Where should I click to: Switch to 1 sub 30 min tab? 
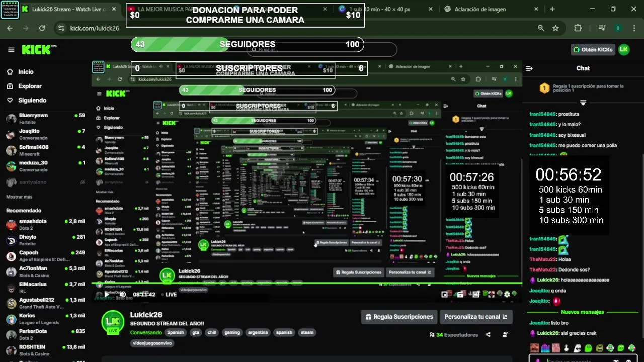(385, 9)
